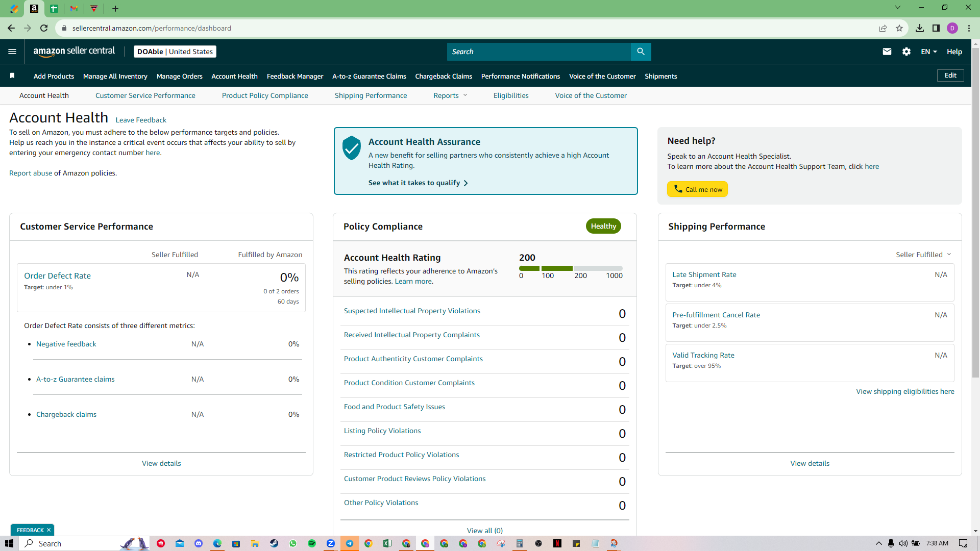
Task: Go to Manage Orders
Action: [180, 76]
